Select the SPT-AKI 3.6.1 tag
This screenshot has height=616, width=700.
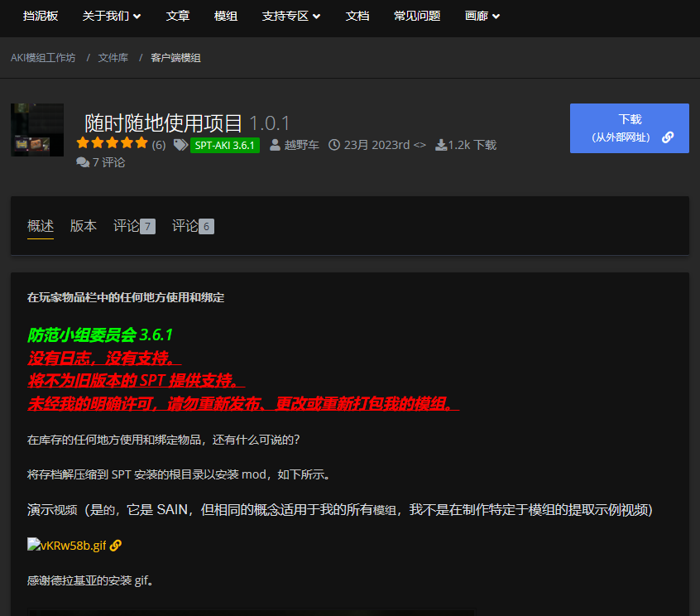coord(224,145)
